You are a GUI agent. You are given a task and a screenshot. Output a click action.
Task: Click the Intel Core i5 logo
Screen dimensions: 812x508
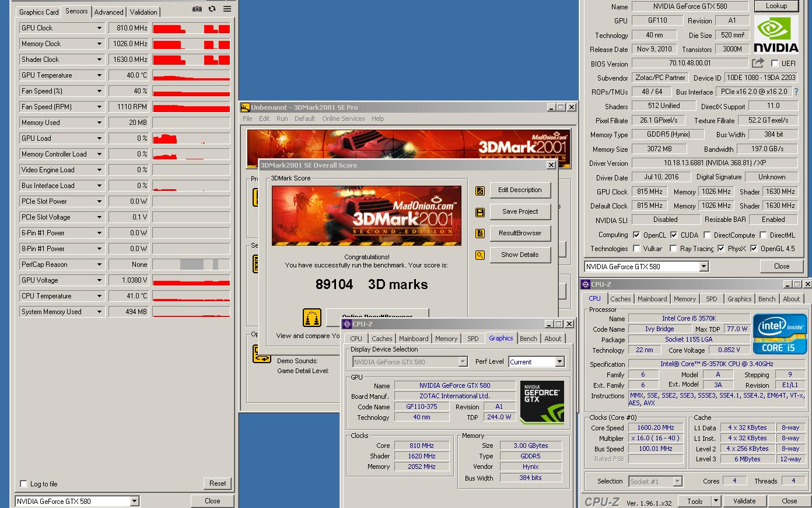tap(779, 334)
